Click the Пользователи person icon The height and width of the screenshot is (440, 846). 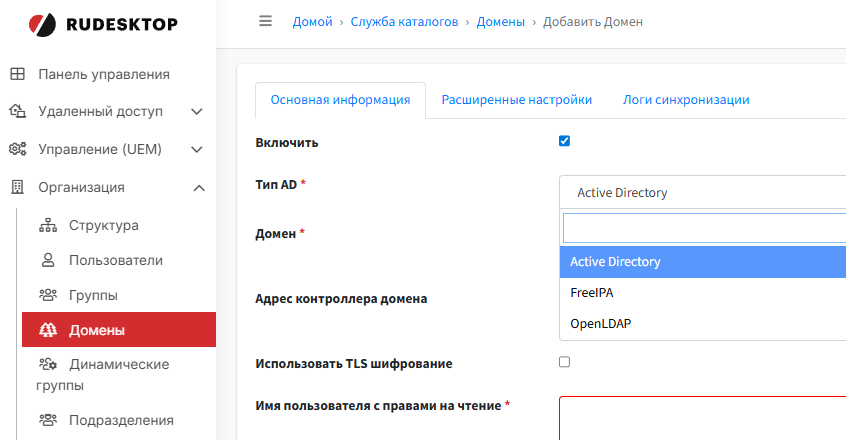pos(48,260)
